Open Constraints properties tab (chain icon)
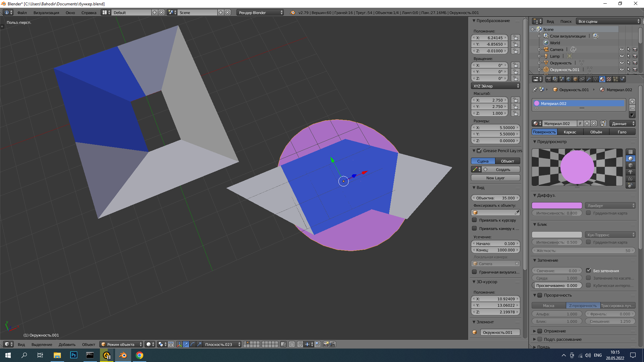Viewport: 644px width, 362px height. point(582,79)
